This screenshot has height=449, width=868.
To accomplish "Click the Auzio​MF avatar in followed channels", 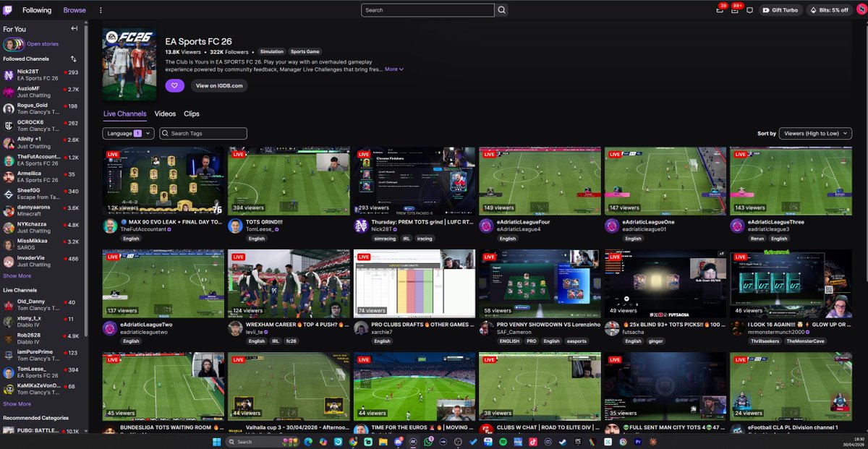I will tap(9, 92).
